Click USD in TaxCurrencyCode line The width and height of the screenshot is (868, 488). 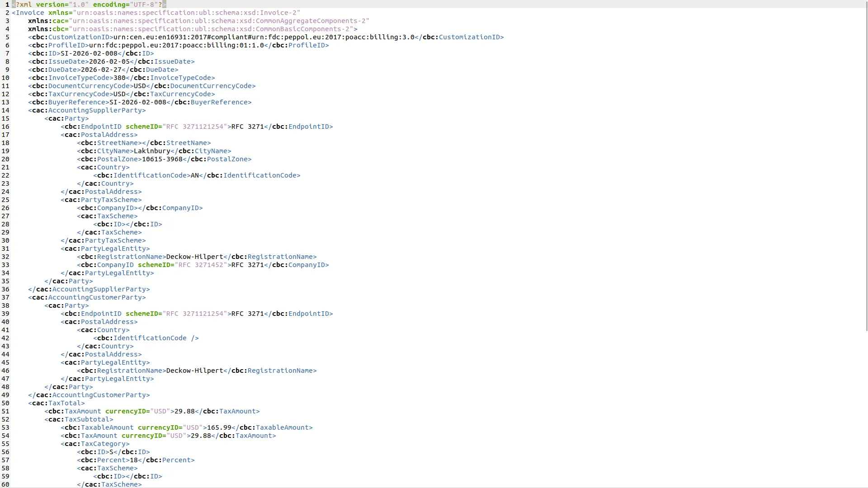[x=119, y=94]
